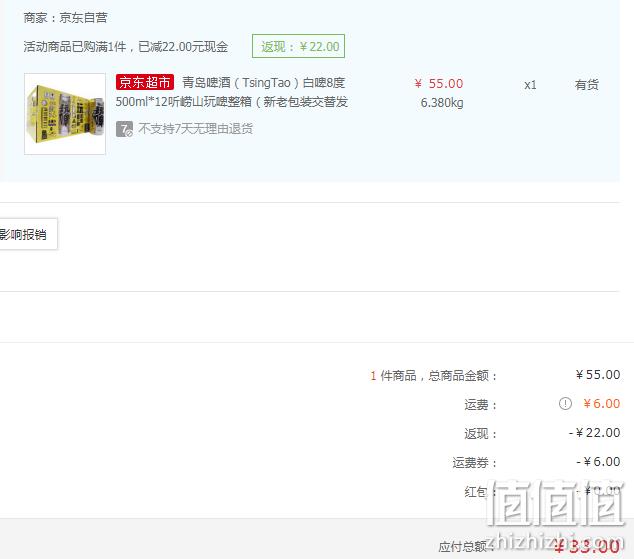
Task: Click the 运费券 deduction -¥6.00
Action: pyautogui.click(x=598, y=462)
